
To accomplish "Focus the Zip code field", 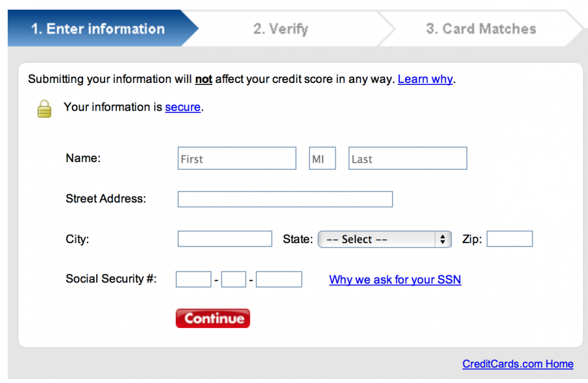I will coord(510,239).
